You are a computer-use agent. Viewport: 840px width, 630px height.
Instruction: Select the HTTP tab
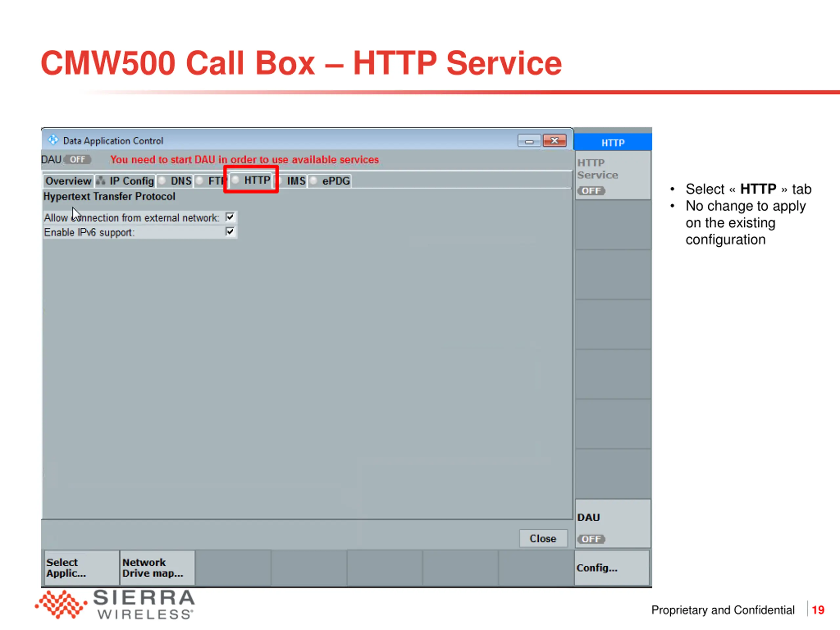coord(251,180)
